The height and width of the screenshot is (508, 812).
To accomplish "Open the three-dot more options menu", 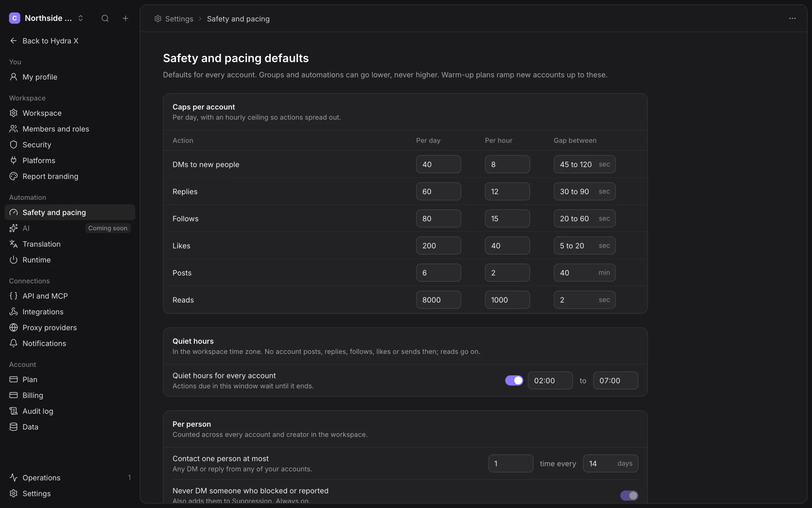I will (x=792, y=18).
